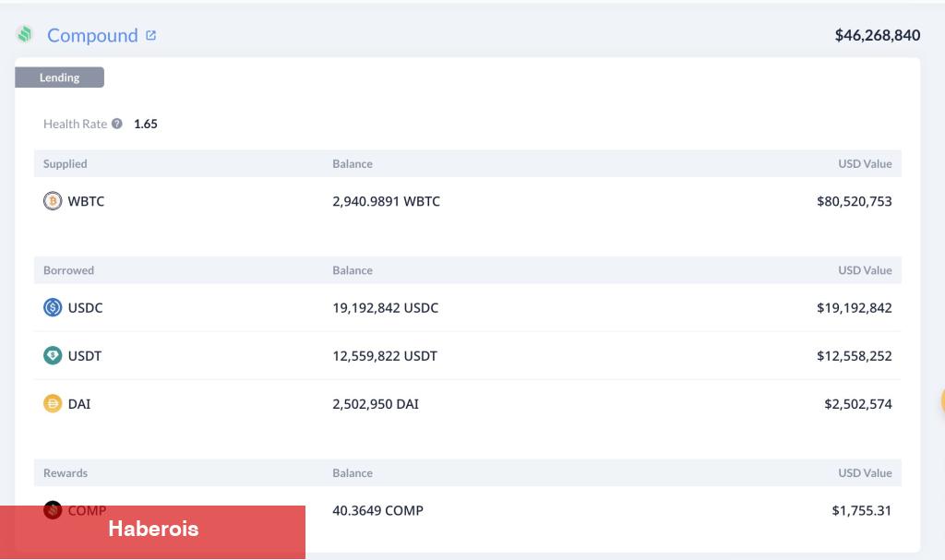945x560 pixels.
Task: Click the Compound protocol logo icon
Action: 25,35
